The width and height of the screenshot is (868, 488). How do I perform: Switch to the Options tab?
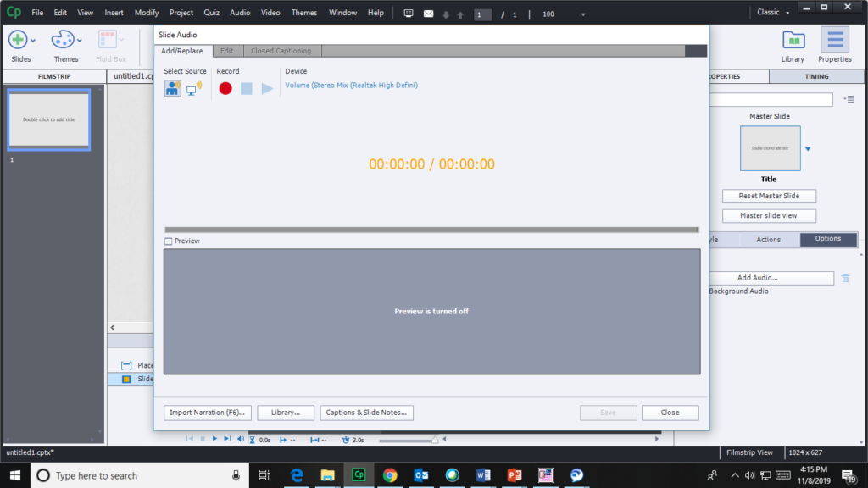[x=827, y=239]
